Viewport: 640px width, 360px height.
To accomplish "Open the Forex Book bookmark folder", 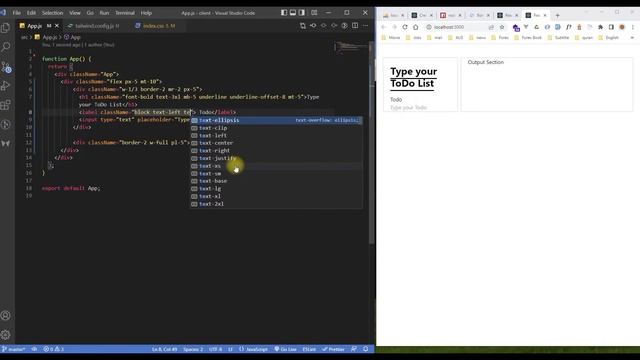I will [528, 38].
